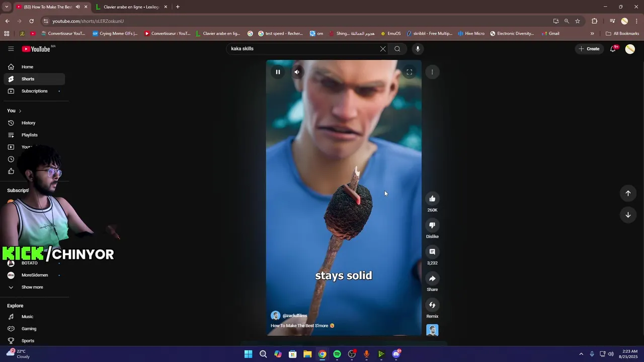Image resolution: width=644 pixels, height=362 pixels.
Task: Mute the Short's volume
Action: (x=297, y=72)
